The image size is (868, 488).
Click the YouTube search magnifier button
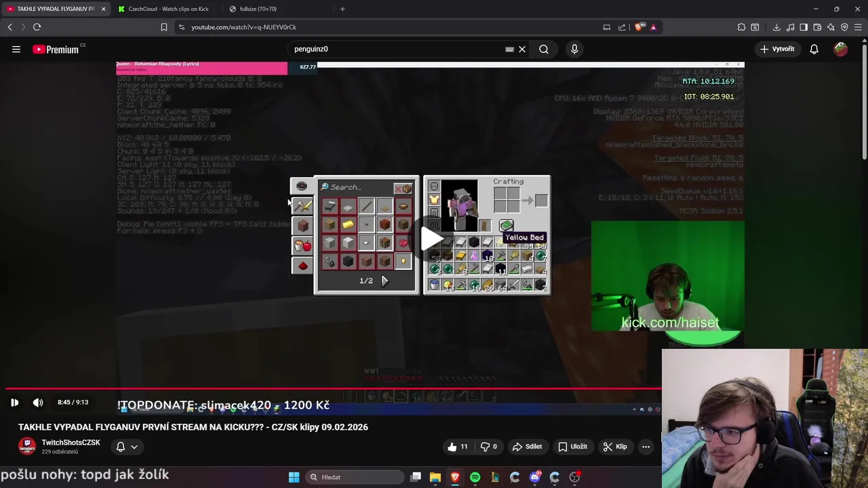[x=544, y=49]
